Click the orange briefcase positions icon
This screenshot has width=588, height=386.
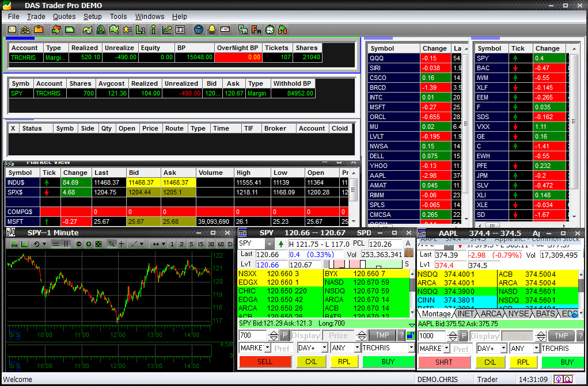38,29
